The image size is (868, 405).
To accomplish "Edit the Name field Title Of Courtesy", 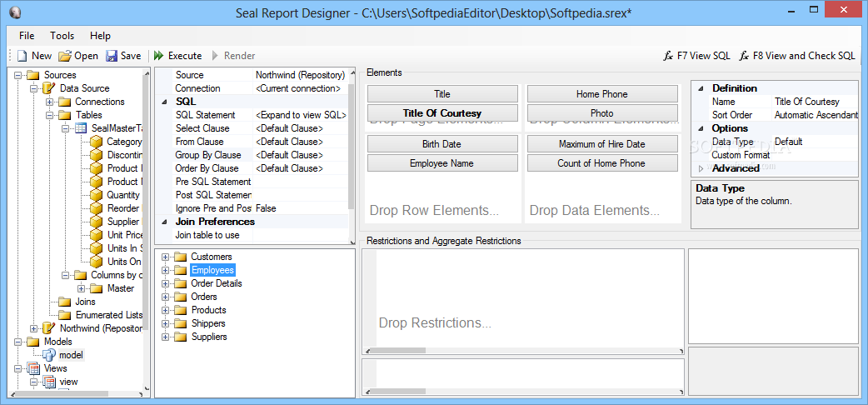I will point(815,102).
